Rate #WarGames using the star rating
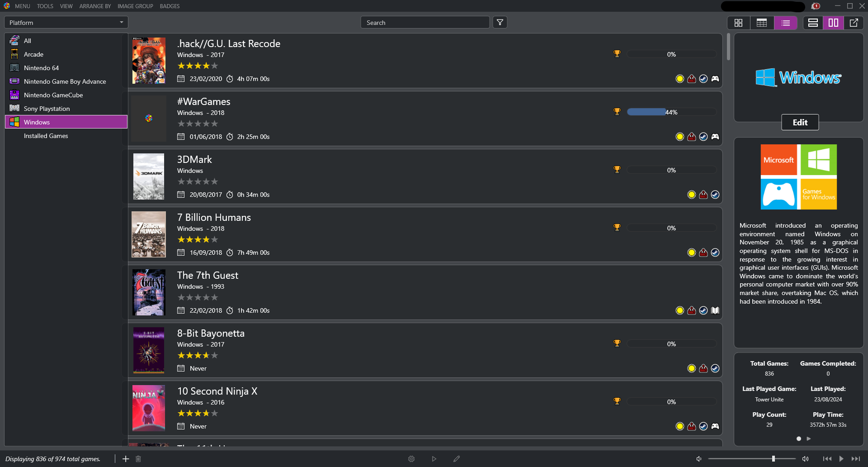 pos(198,124)
